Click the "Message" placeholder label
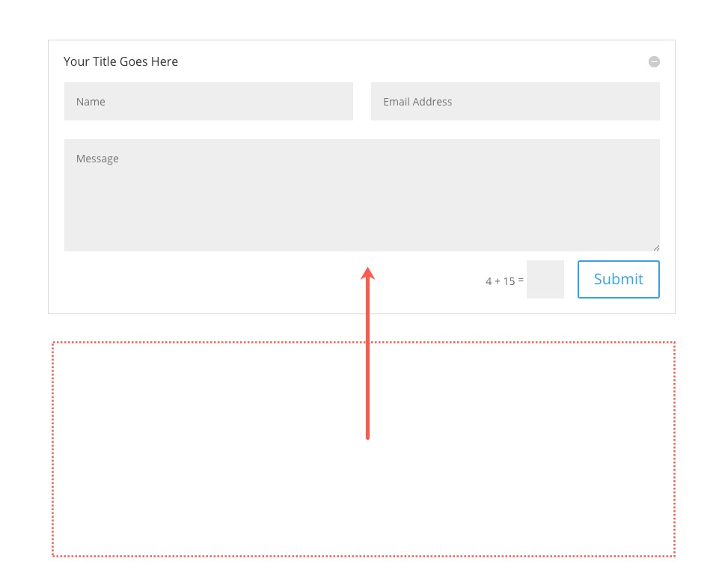716x588 pixels. tap(97, 159)
